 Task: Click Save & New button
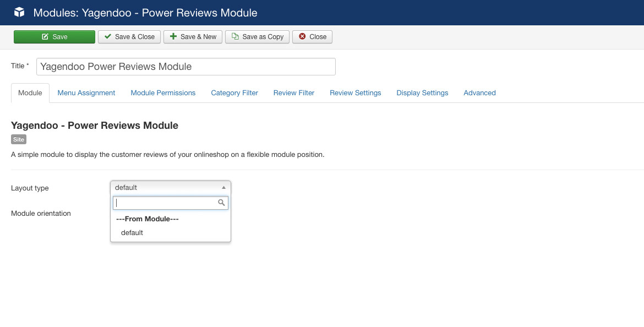pos(193,36)
